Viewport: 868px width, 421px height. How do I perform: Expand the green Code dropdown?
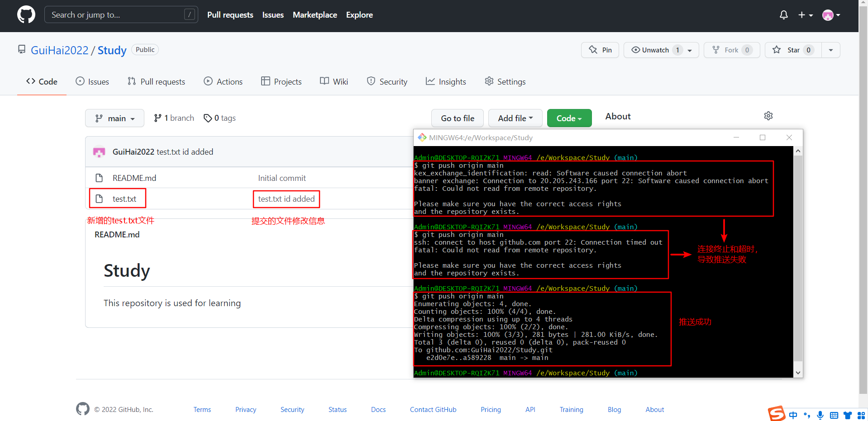tap(569, 118)
